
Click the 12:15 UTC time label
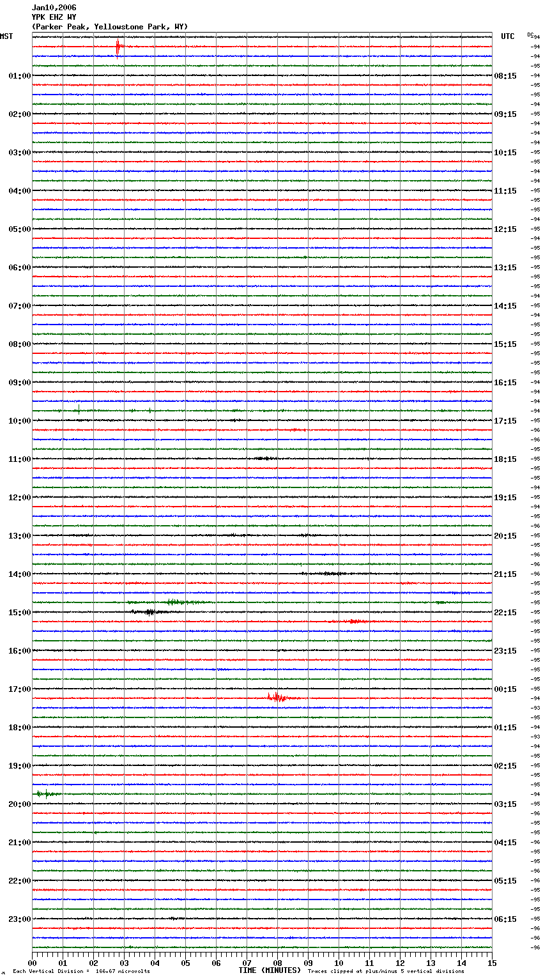click(505, 229)
